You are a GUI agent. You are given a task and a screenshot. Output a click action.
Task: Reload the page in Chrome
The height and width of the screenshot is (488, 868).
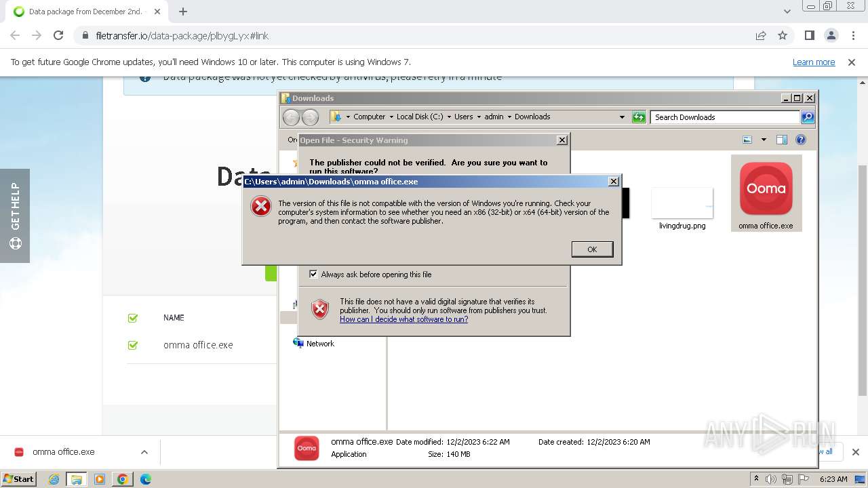click(58, 35)
